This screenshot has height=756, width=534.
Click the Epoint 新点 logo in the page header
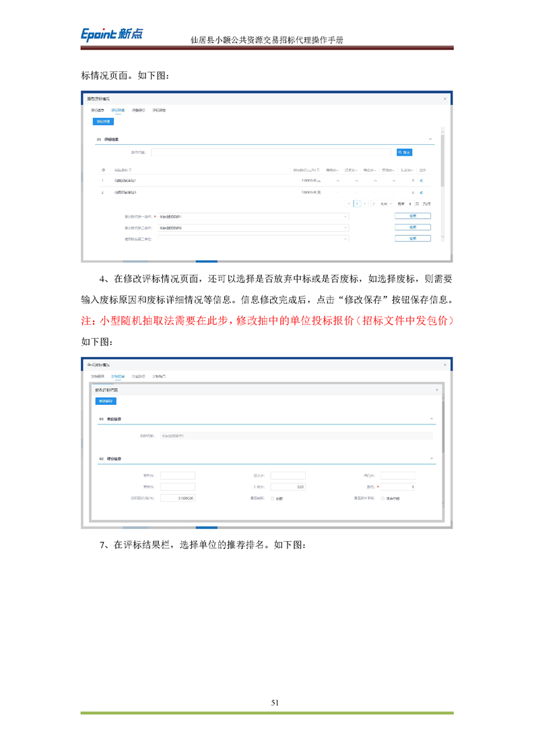pos(112,34)
